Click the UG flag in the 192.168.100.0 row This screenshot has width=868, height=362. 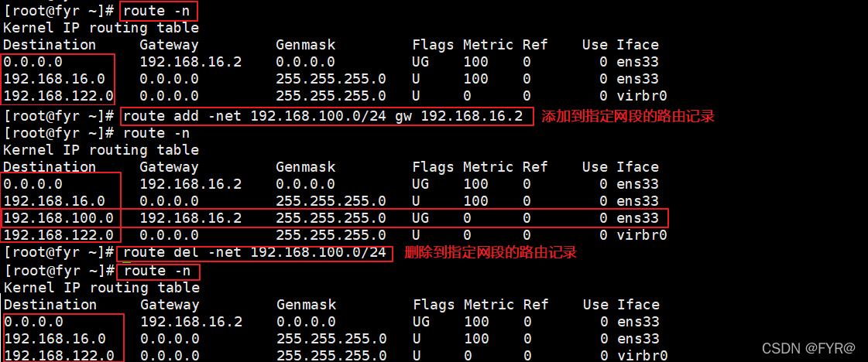[420, 218]
